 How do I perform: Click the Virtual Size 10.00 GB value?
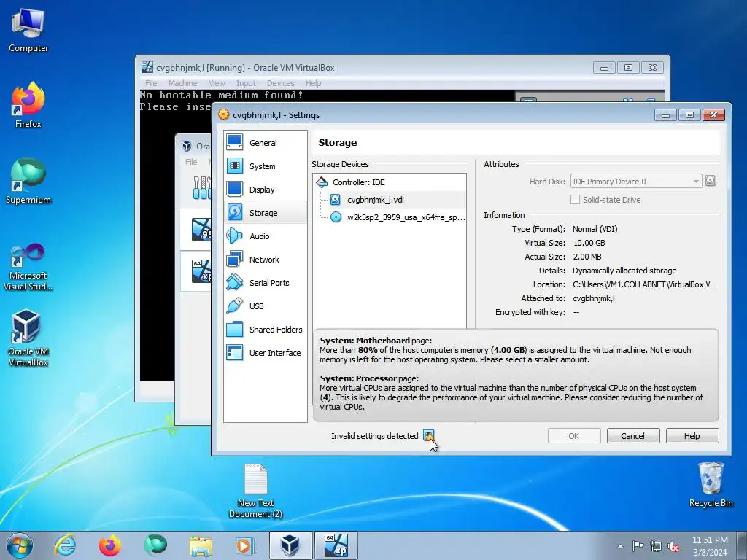point(589,243)
